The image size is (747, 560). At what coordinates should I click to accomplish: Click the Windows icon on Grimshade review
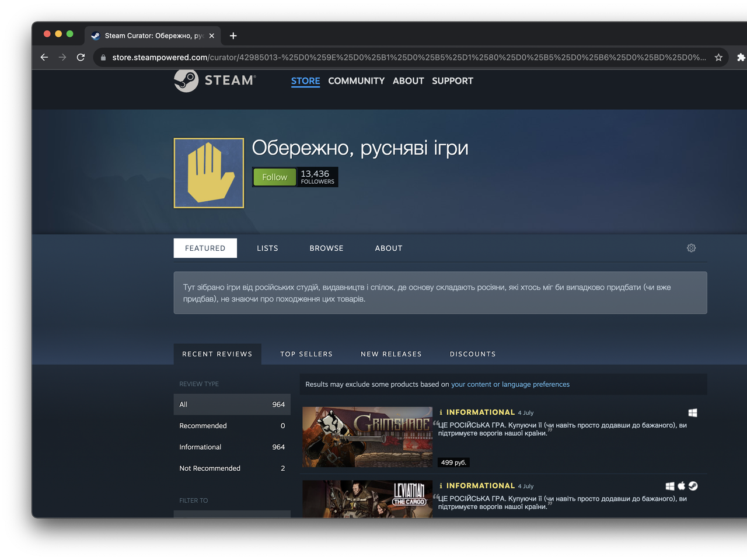(x=693, y=412)
